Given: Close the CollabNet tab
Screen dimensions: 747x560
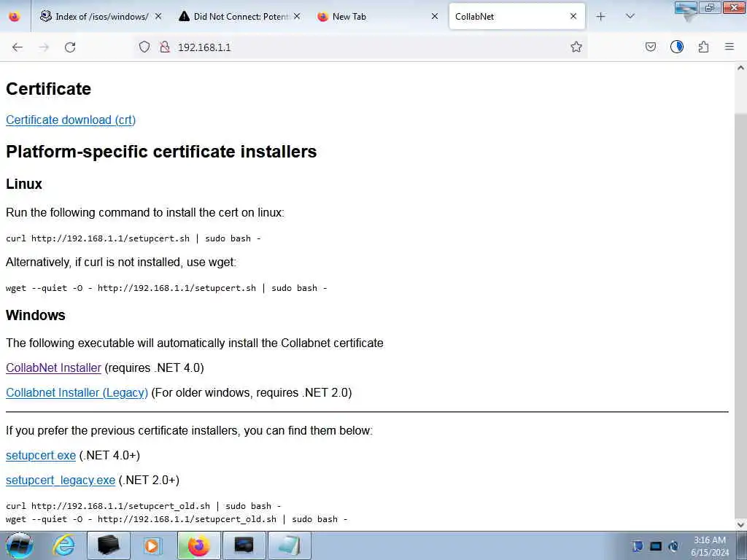Looking at the screenshot, I should [573, 17].
